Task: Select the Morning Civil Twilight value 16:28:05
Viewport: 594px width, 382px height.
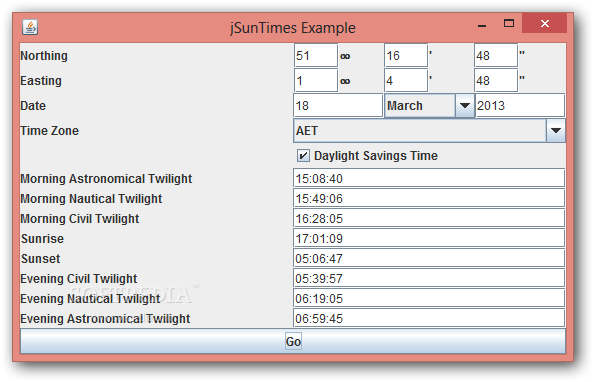Action: (429, 218)
